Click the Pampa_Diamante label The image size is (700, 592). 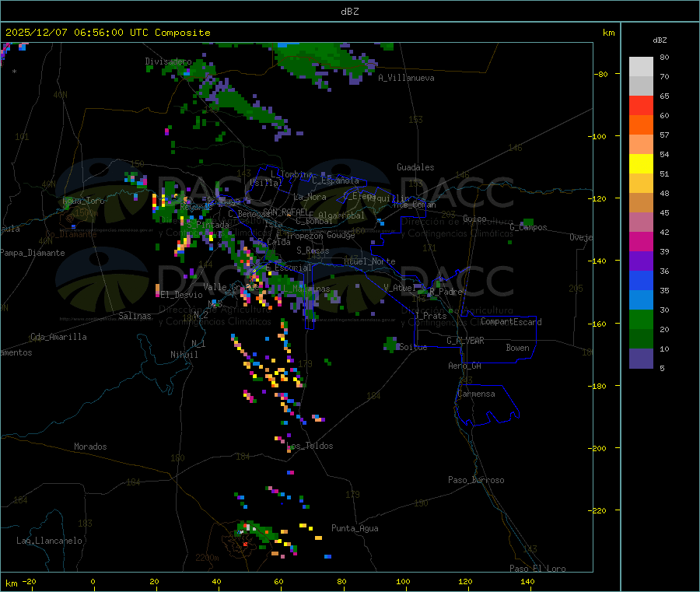coord(32,253)
